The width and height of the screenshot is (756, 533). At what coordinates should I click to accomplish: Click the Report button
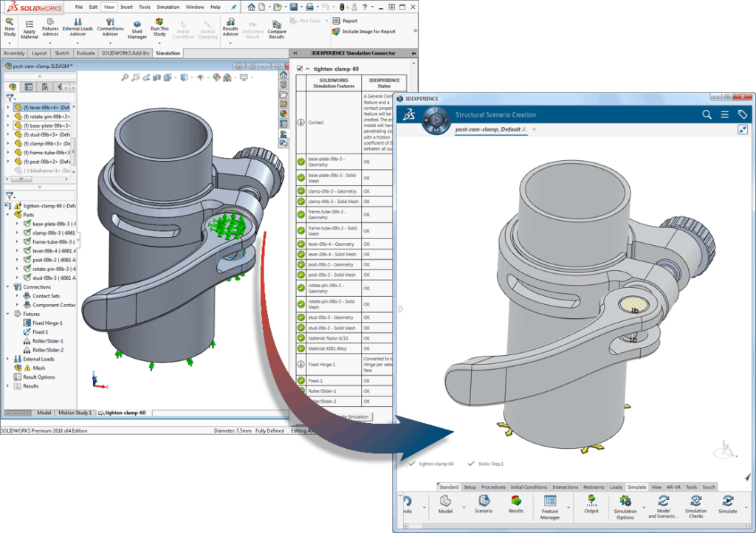click(x=346, y=20)
